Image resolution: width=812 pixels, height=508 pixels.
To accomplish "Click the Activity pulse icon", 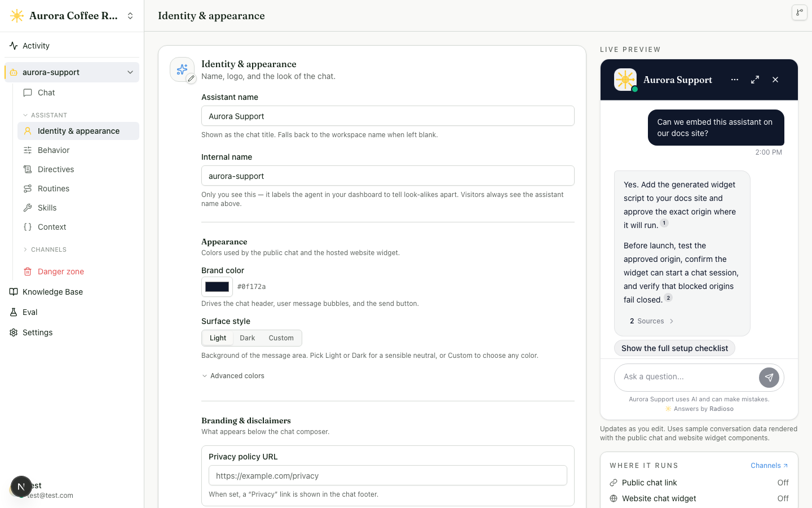I will click(x=14, y=46).
